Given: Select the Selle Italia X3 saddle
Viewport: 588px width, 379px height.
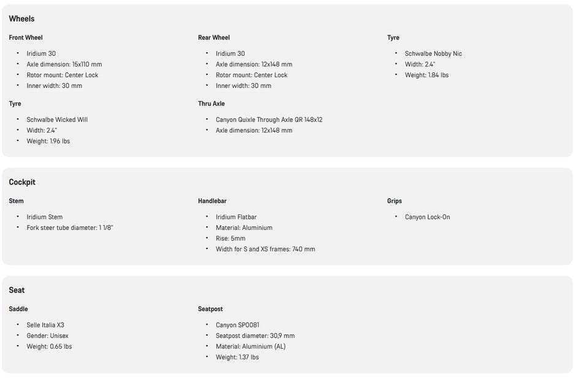Looking at the screenshot, I should [45, 325].
